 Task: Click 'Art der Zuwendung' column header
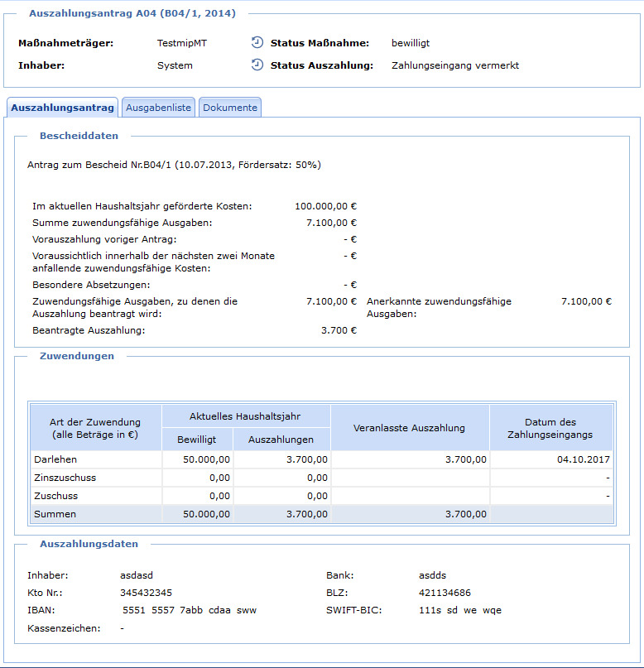[x=95, y=428]
